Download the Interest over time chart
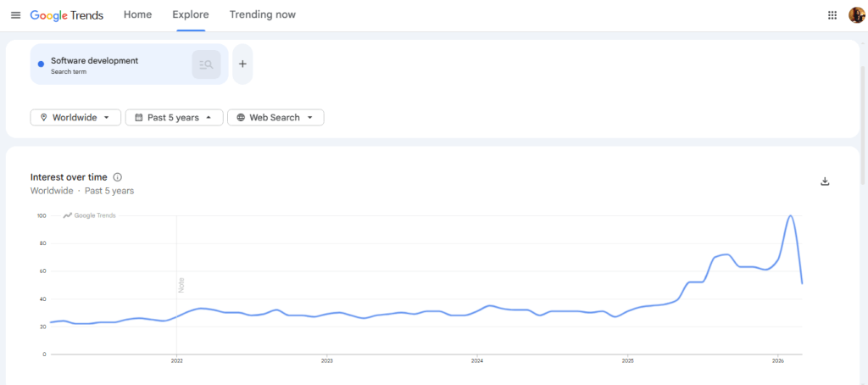Viewport: 868px width, 385px height. 825,181
